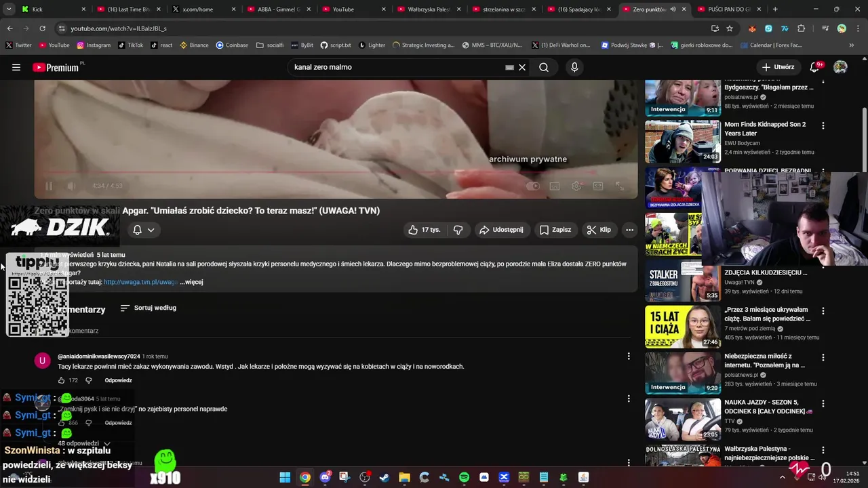Open Sortuj według comment sorting
The image size is (868, 488).
pyautogui.click(x=149, y=308)
